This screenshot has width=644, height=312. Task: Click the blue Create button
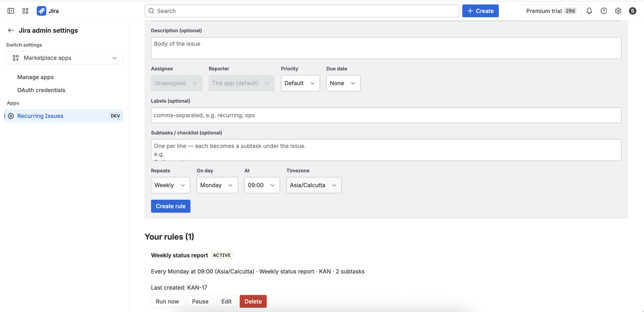480,11
